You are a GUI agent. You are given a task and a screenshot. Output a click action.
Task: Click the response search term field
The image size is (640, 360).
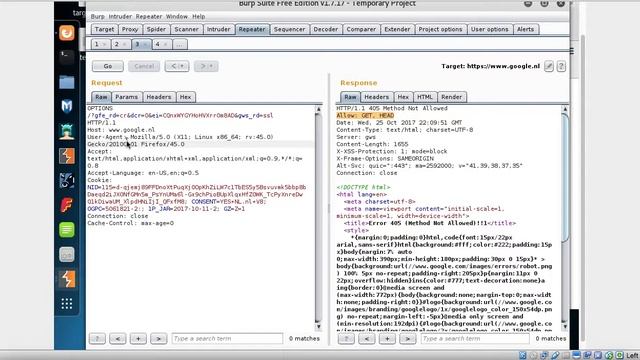tap(475, 338)
